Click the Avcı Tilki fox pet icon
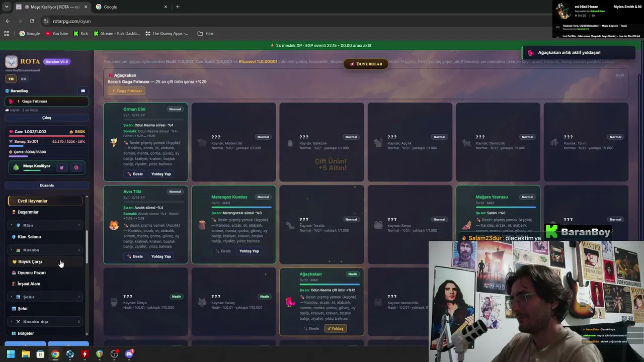Image resolution: width=644 pixels, height=362 pixels. 114,225
